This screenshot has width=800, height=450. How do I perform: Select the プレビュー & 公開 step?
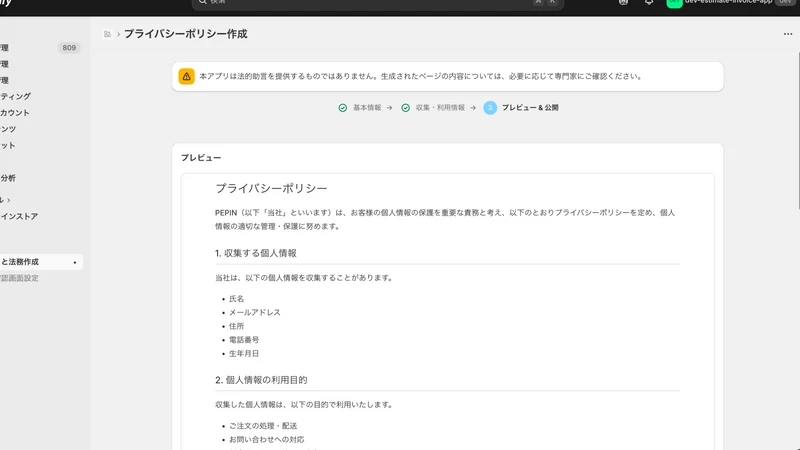click(530, 108)
